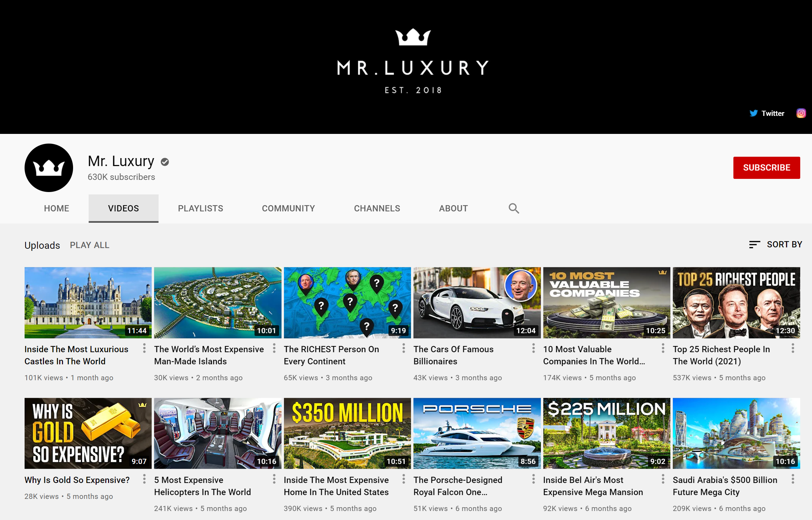
Task: Click the verified checkmark badge beside Mr. Luxury
Action: (165, 162)
